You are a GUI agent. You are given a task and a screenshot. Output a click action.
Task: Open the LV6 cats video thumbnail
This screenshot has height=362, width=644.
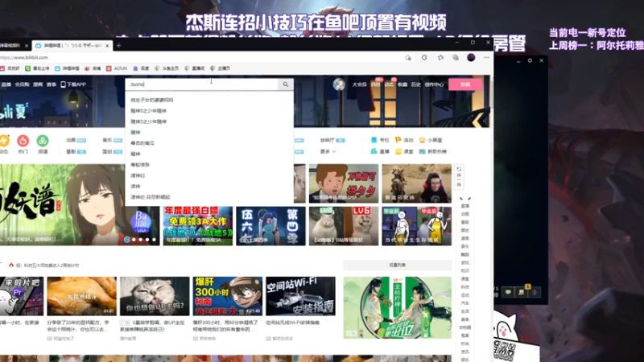(344, 226)
